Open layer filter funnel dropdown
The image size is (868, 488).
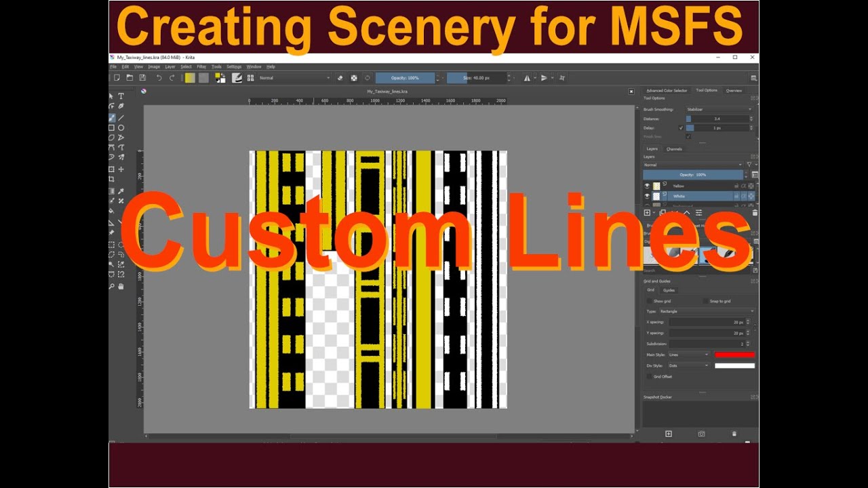(750, 165)
